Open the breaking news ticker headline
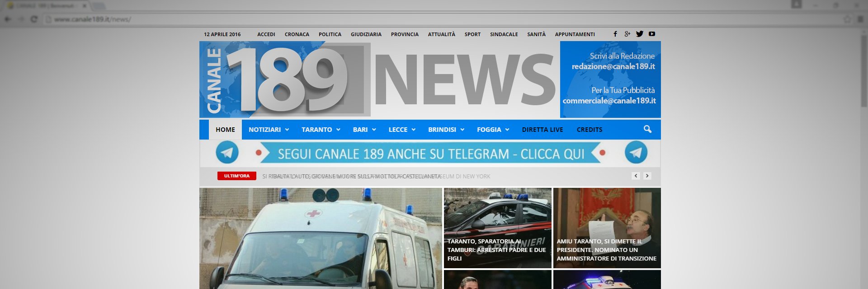868x289 pixels. click(x=352, y=176)
